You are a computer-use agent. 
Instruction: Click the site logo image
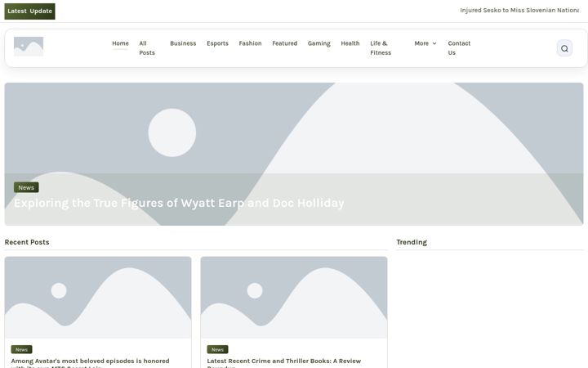[x=29, y=47]
